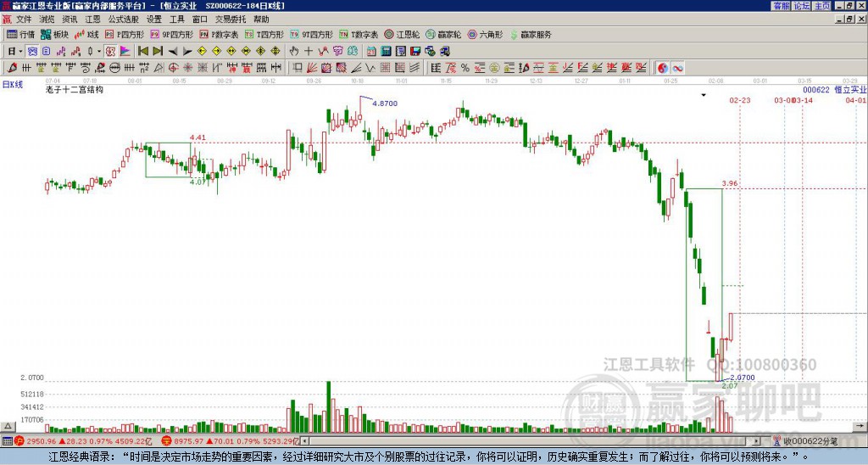Click the circle target tool icon

point(173,68)
